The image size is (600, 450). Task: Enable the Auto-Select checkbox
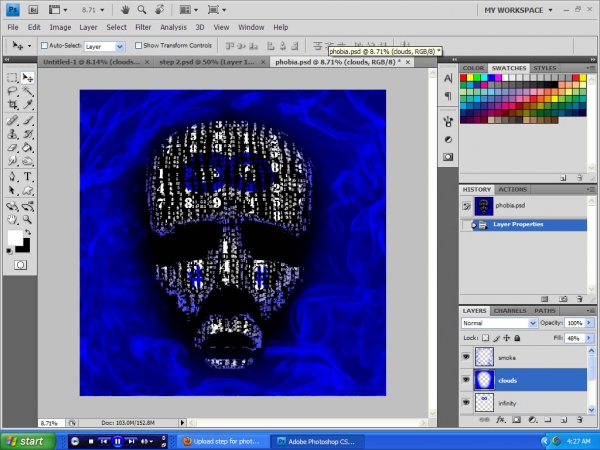click(44, 46)
